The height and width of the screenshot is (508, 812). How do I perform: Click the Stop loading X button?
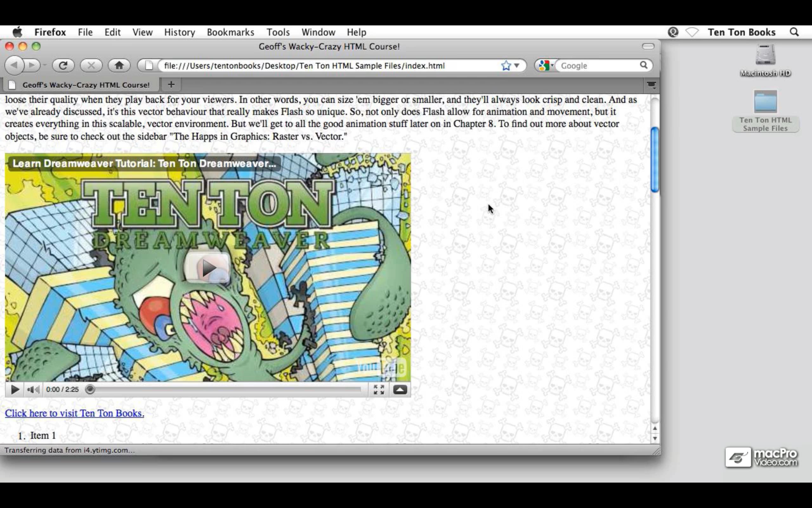tap(91, 65)
